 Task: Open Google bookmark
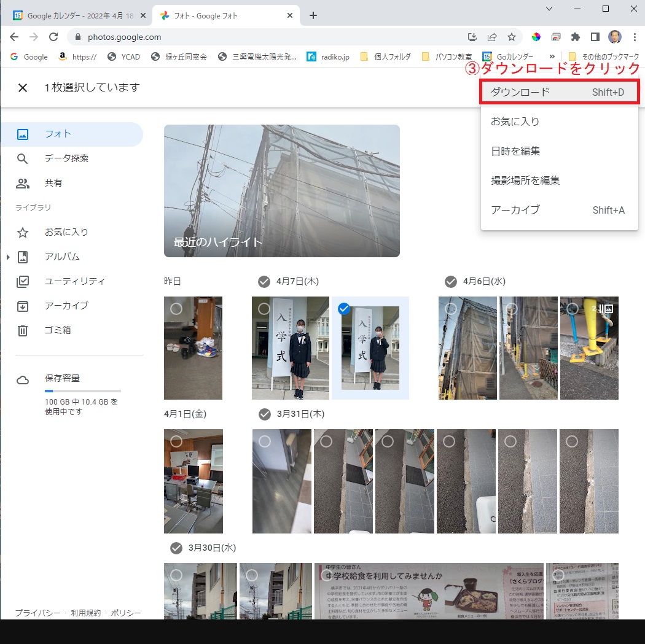[29, 56]
